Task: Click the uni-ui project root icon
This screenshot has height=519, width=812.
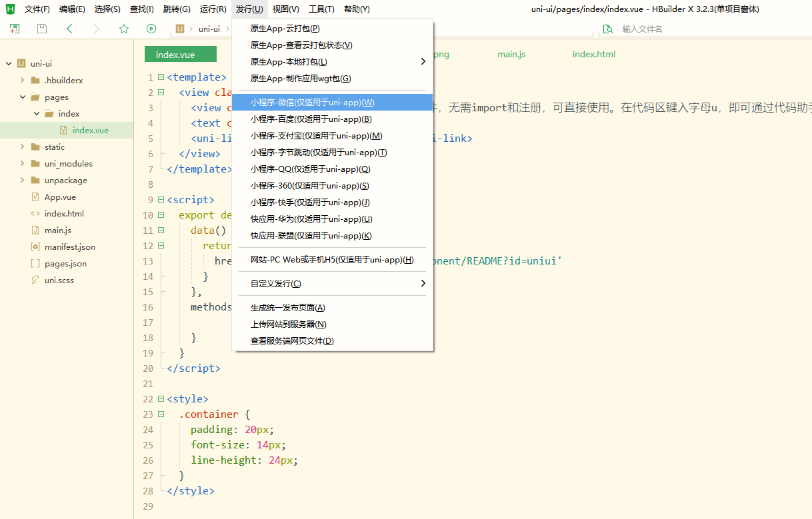Action: click(x=21, y=63)
